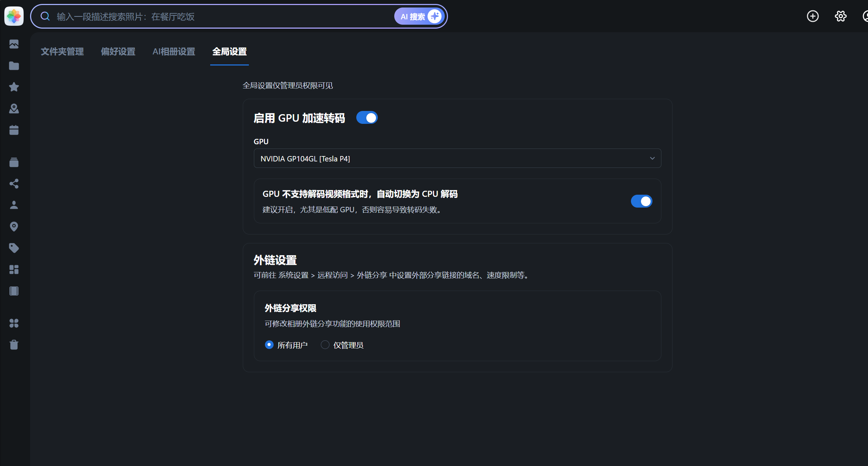Open the Videos view via film icon
The image size is (868, 466).
click(x=14, y=291)
